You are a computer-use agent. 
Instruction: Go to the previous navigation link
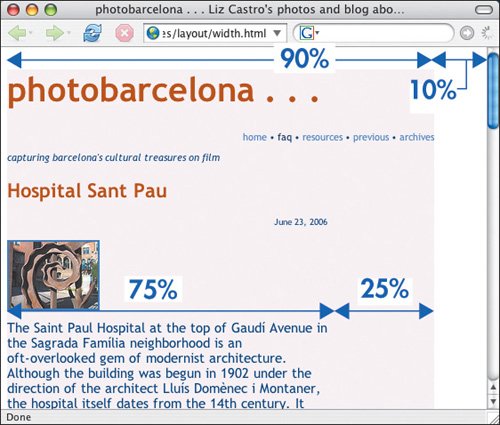371,137
